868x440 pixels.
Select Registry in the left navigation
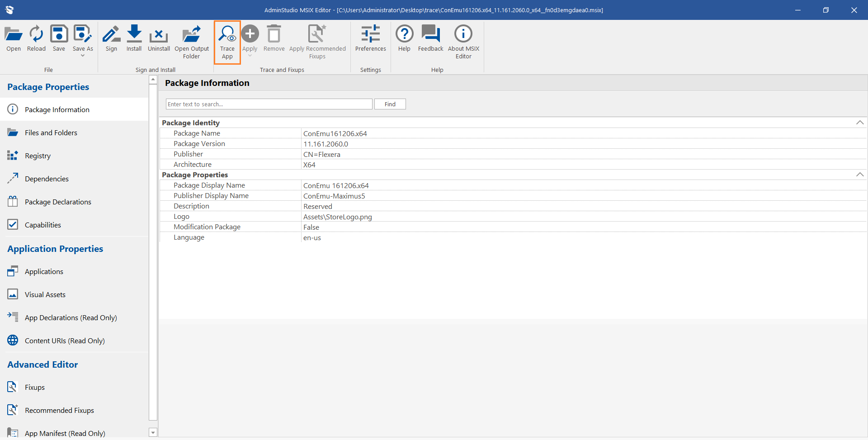pos(38,156)
